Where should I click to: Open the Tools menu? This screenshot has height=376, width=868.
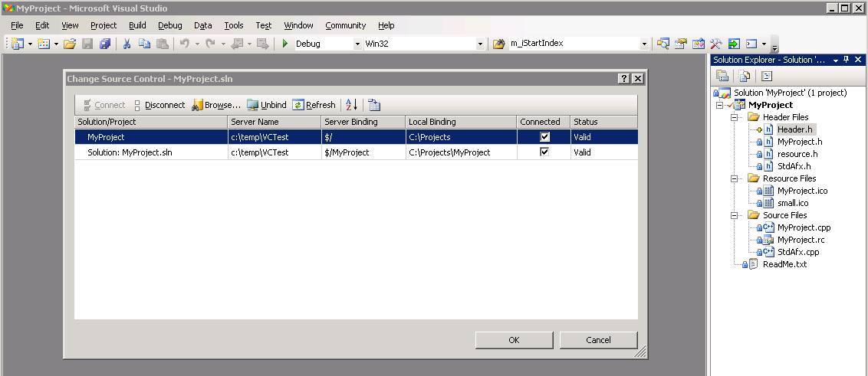click(233, 25)
